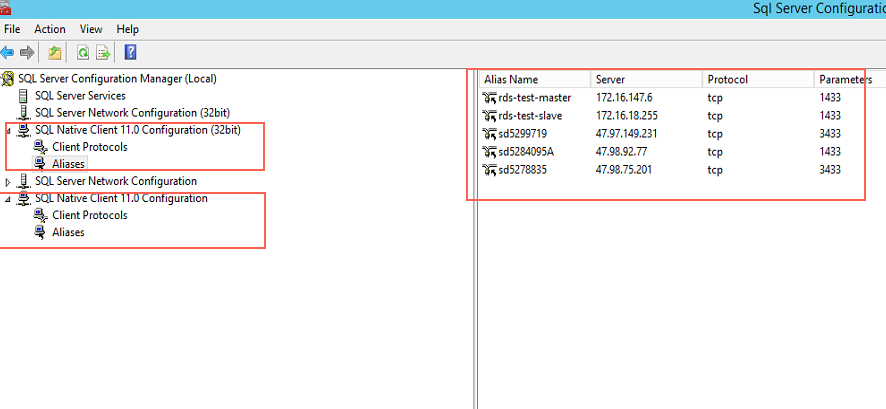This screenshot has width=886, height=409.
Task: Click the alias icon for rds-test-slave
Action: [489, 116]
